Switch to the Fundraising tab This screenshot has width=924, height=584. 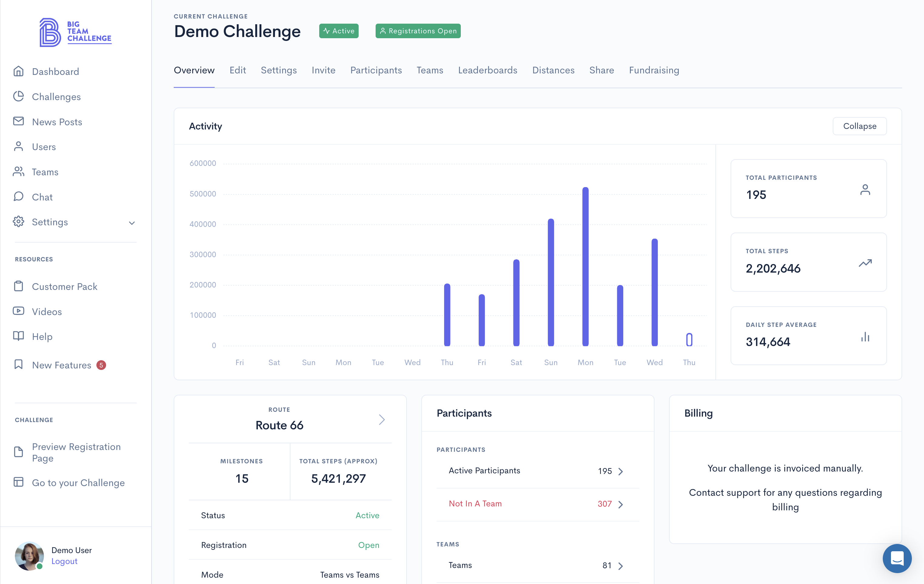click(654, 70)
